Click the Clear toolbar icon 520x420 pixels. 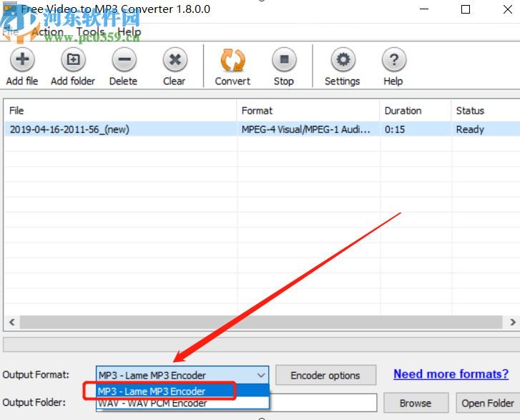coord(175,59)
